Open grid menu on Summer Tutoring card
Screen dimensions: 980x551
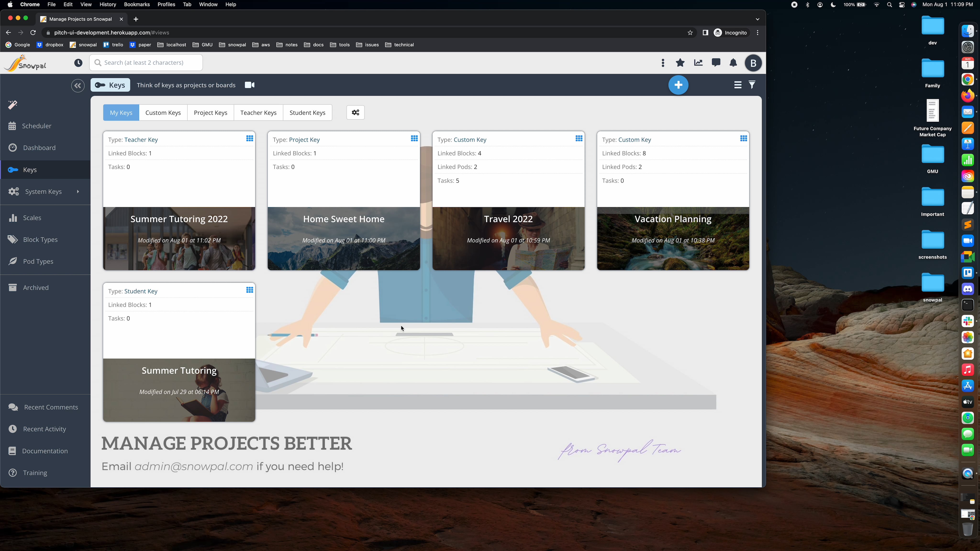tap(250, 290)
